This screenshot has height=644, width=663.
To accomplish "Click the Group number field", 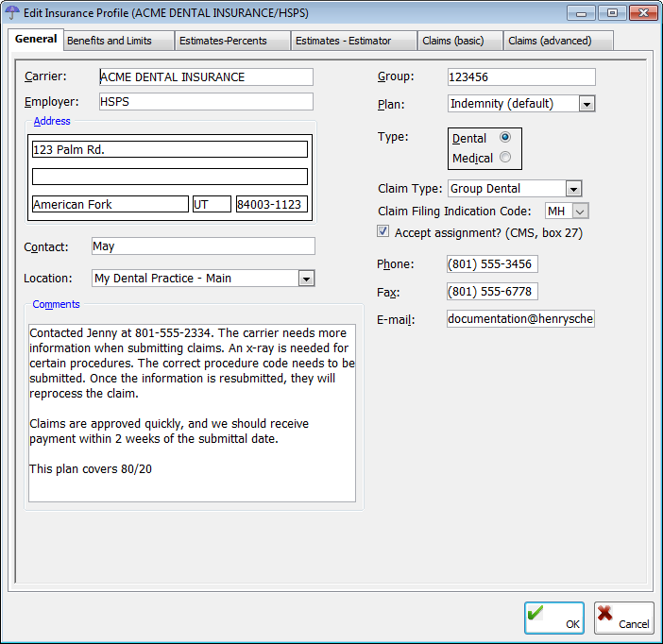I will pyautogui.click(x=520, y=77).
